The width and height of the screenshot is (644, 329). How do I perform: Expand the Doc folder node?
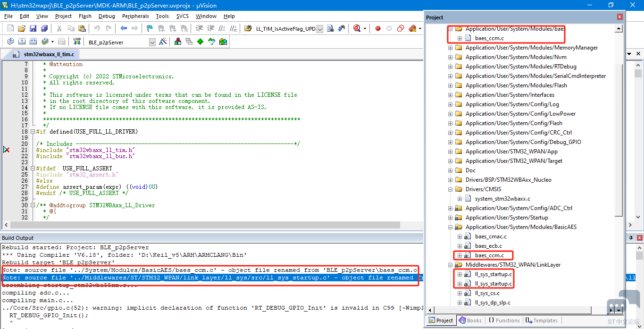[x=450, y=170]
